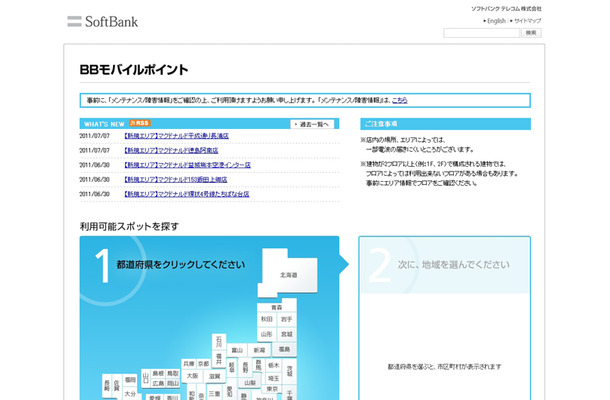Select 大阪 prefecture tile
The image size is (610, 400).
click(192, 376)
